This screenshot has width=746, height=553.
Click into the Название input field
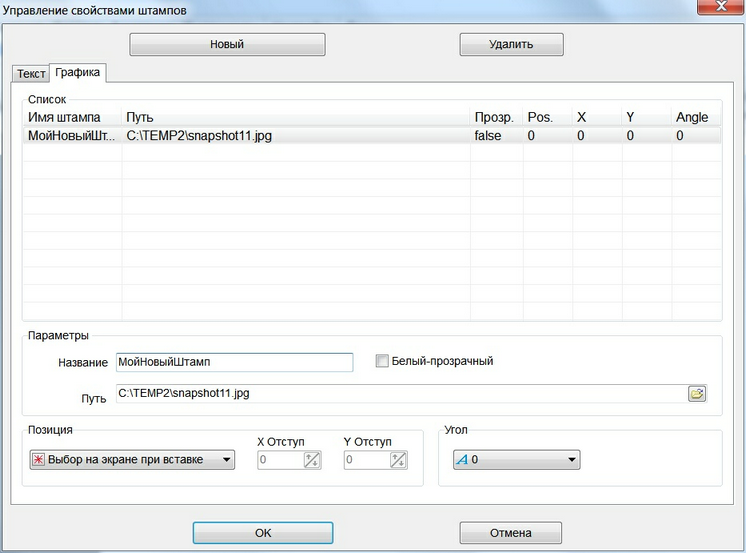click(x=235, y=362)
